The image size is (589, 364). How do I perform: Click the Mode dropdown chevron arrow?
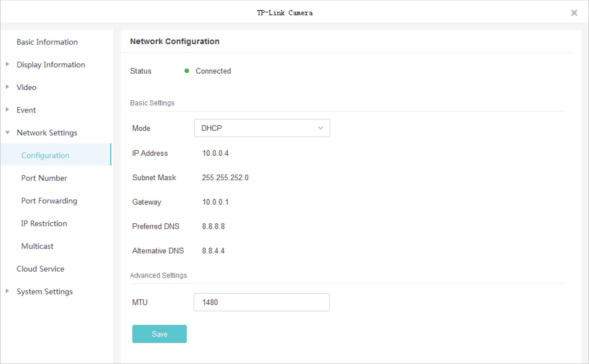tap(320, 128)
